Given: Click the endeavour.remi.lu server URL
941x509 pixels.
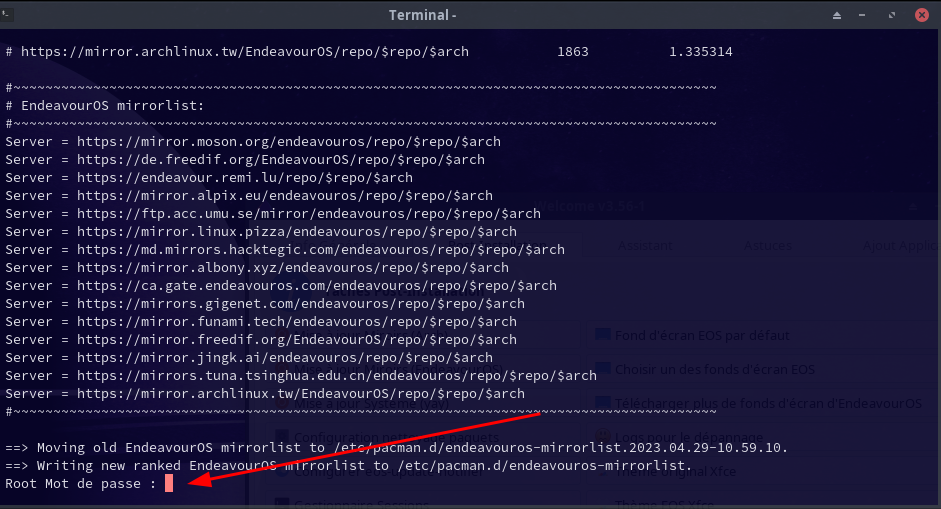Looking at the screenshot, I should (244, 177).
